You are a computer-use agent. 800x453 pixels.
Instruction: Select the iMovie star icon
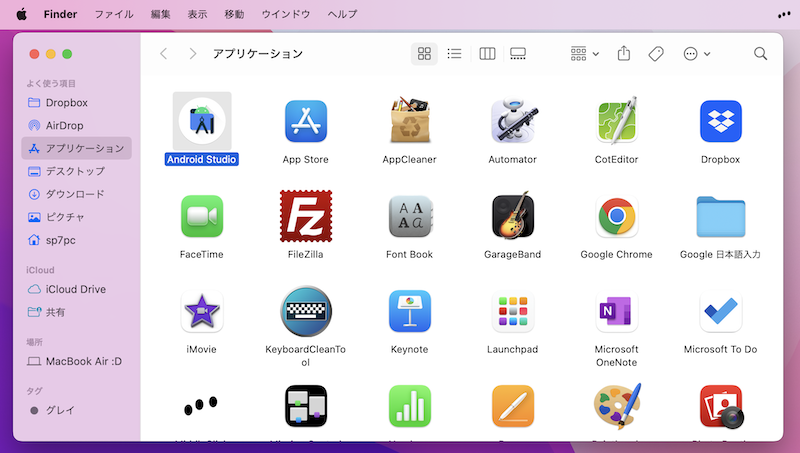pos(201,312)
